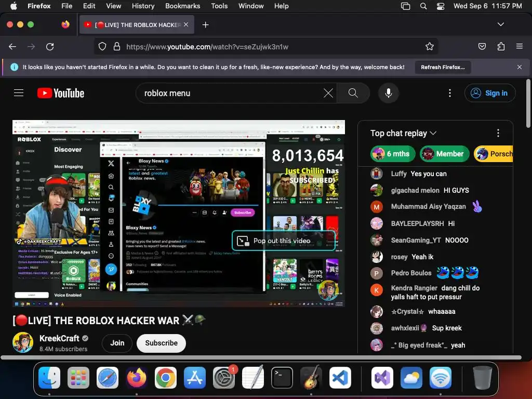Click the Join membership button

(117, 343)
